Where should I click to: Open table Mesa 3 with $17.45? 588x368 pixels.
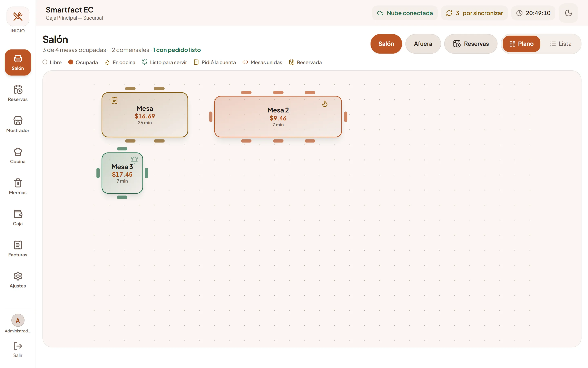point(122,173)
